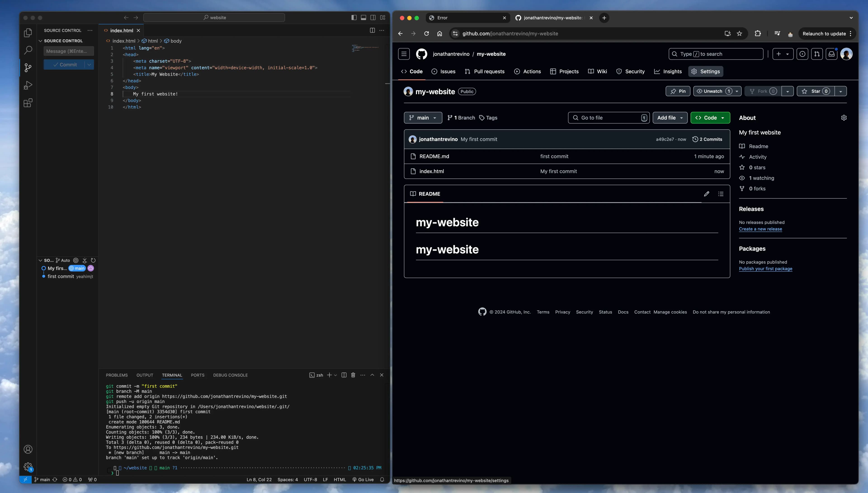The height and width of the screenshot is (493, 868).
Task: Click the Go Live status bar icon
Action: (363, 479)
